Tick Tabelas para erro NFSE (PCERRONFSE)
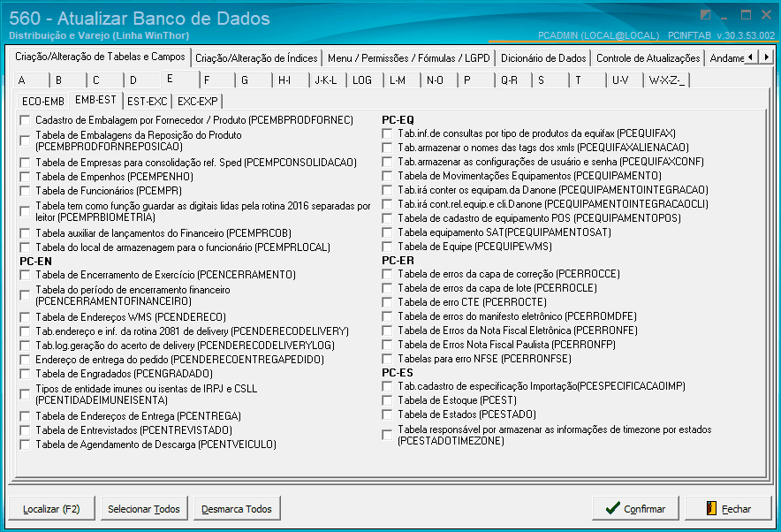The height and width of the screenshot is (532, 781). point(387,359)
